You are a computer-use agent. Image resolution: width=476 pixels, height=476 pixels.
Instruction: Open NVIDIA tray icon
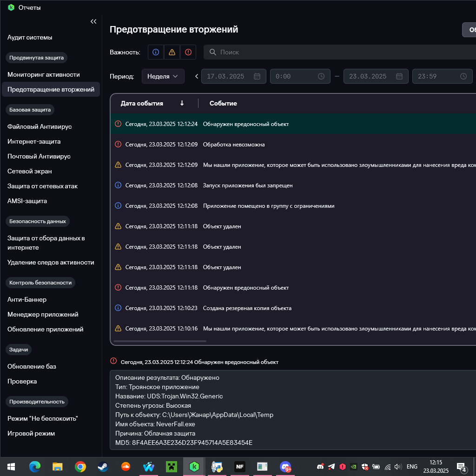[x=354, y=467]
